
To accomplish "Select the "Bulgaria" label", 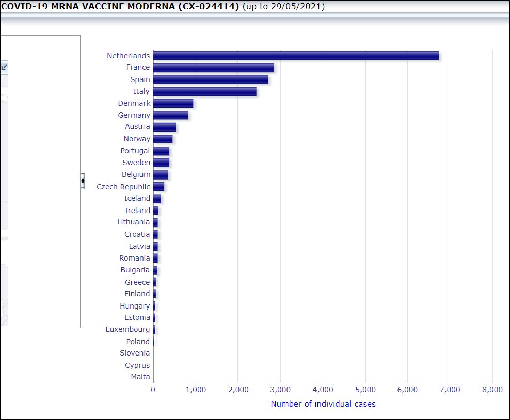I will coord(135,270).
